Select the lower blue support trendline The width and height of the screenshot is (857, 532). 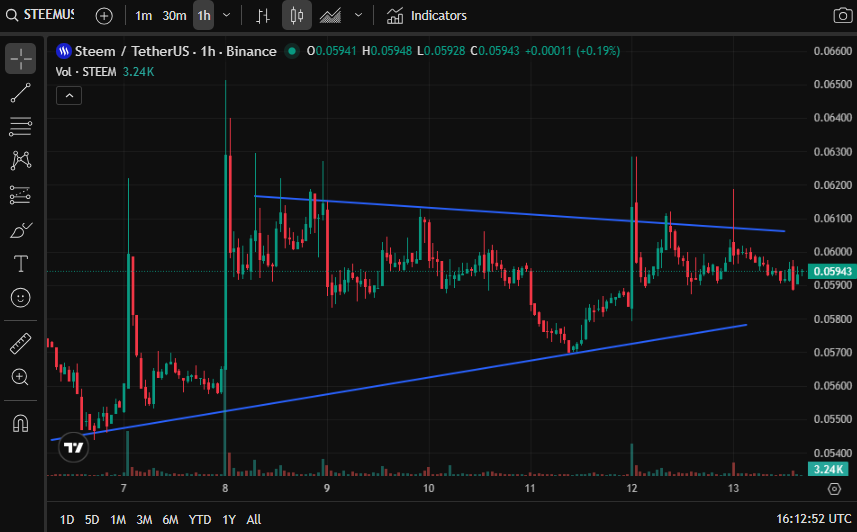tap(399, 382)
